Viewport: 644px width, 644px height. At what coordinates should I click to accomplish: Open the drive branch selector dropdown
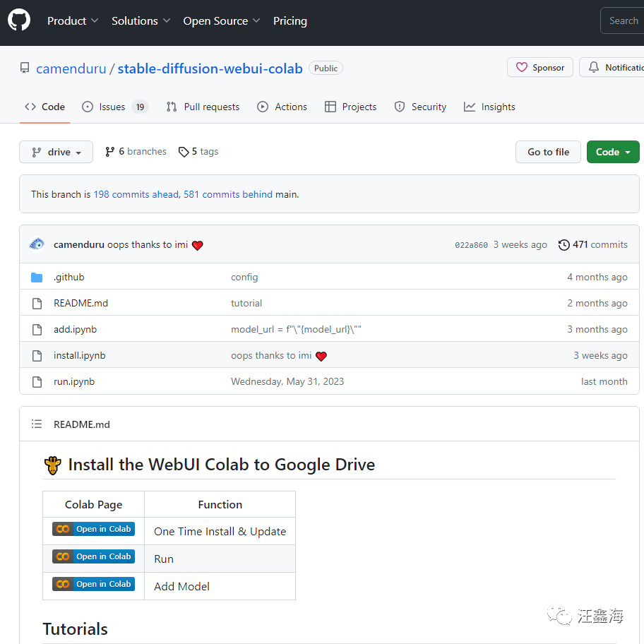point(56,152)
